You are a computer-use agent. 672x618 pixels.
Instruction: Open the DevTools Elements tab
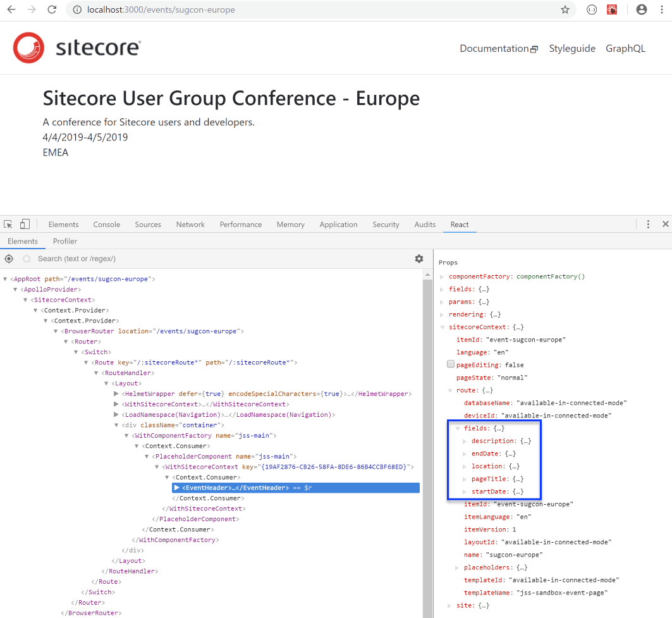(x=63, y=225)
